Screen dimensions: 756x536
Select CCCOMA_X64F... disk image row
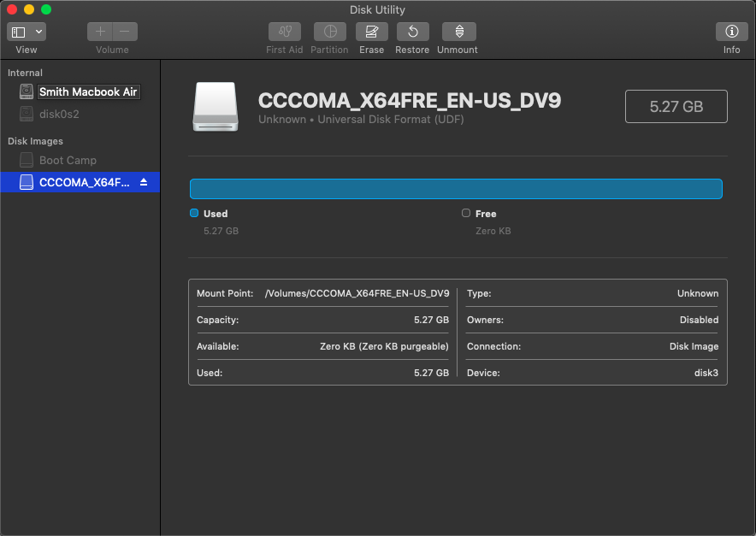tap(80, 182)
